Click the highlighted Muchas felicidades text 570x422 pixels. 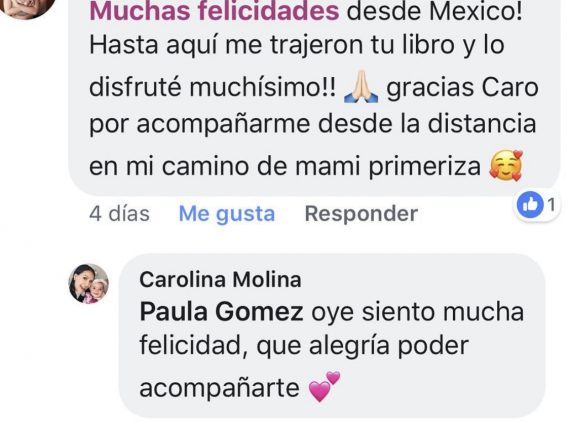click(214, 12)
